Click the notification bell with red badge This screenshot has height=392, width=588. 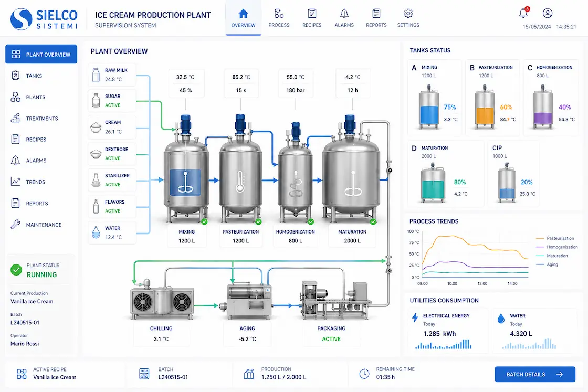(x=524, y=13)
